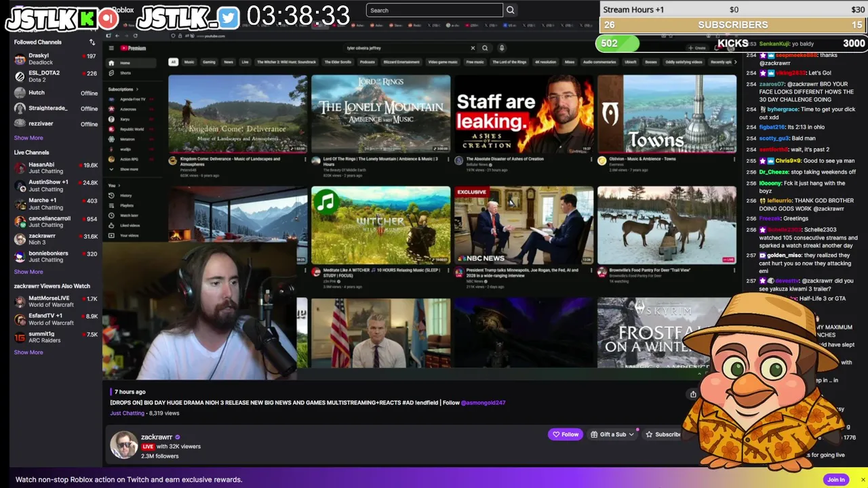Image resolution: width=868 pixels, height=488 pixels.
Task: Click zackrawrr channel avatar below stream
Action: click(124, 445)
